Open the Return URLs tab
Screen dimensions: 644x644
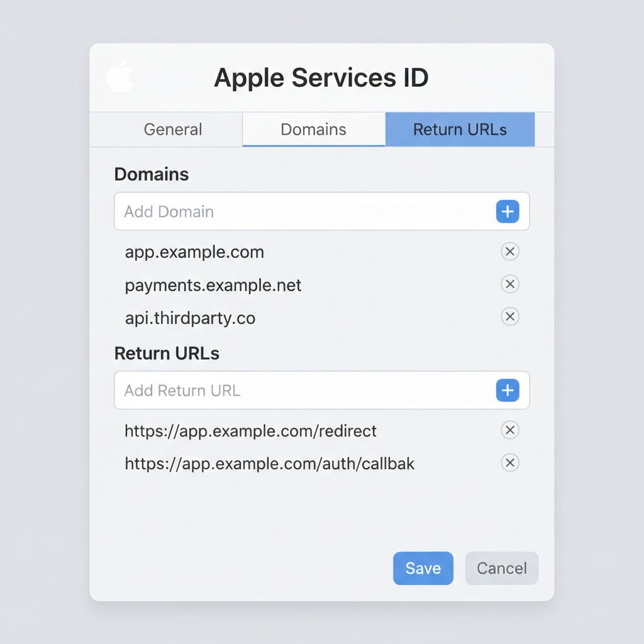(460, 129)
